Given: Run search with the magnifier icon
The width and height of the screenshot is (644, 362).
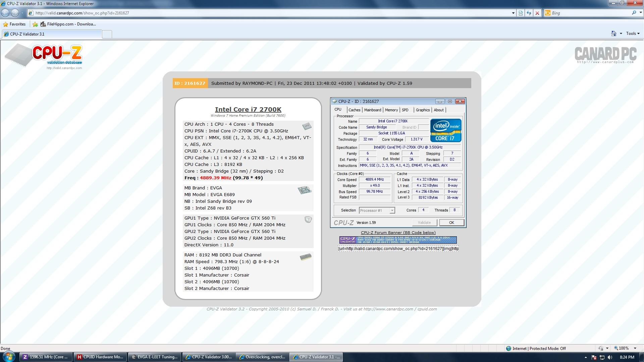Looking at the screenshot, I should coord(634,13).
